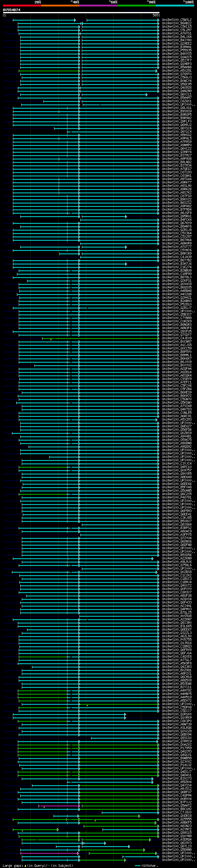197x868 pixels.
Task: Click hit label UniRef100_Q1KYN9
Action: coord(177,836)
